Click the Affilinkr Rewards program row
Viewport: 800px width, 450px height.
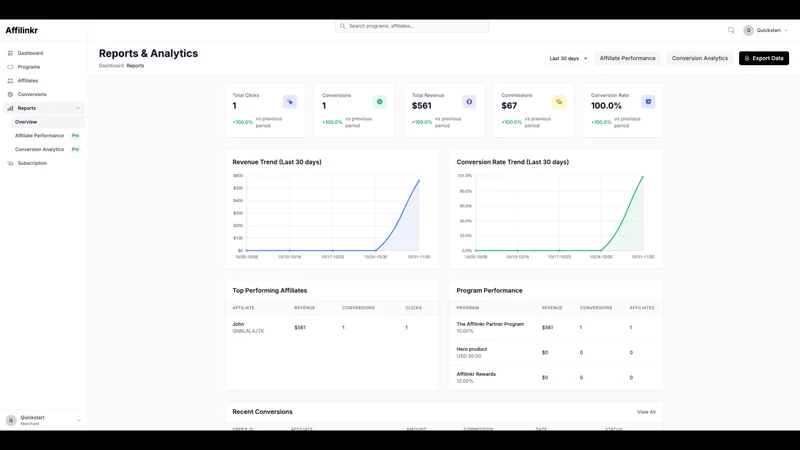click(x=556, y=378)
